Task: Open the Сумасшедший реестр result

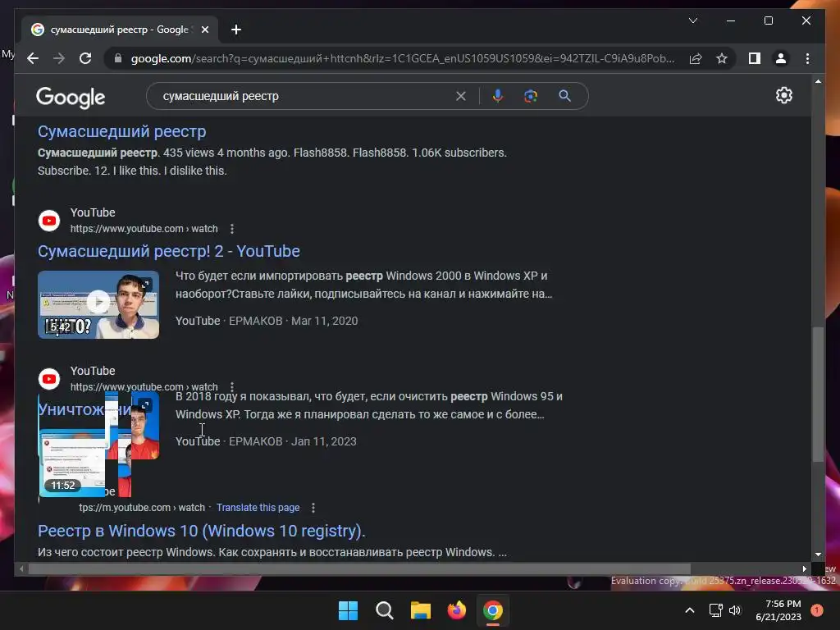Action: coord(121,131)
